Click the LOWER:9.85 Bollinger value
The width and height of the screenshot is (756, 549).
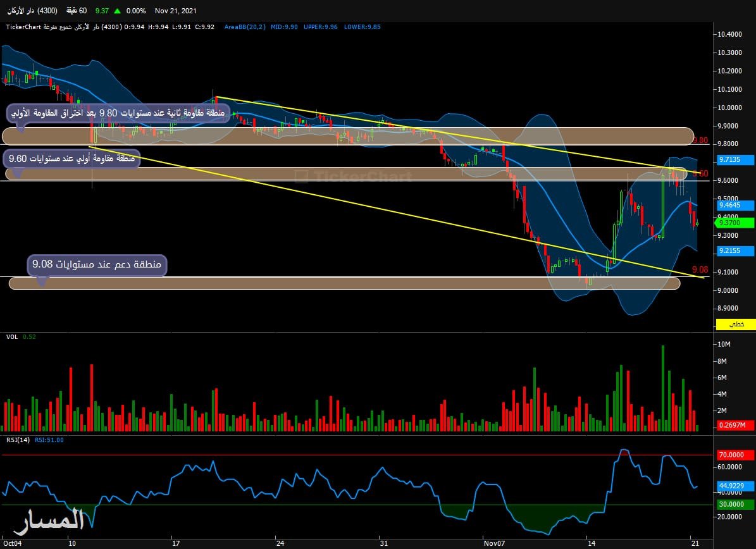[362, 27]
